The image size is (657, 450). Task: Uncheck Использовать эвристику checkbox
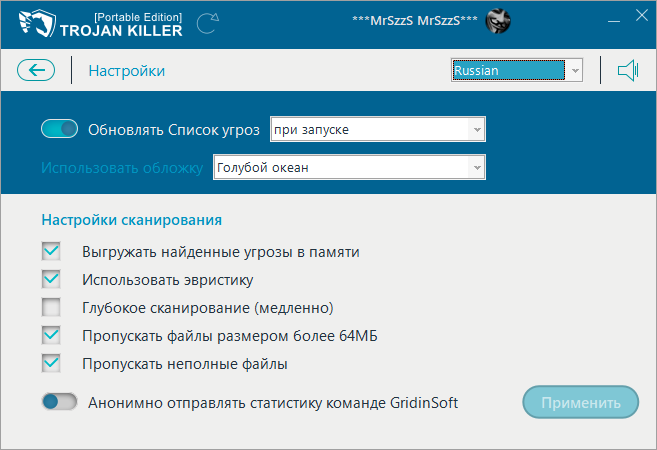pyautogui.click(x=51, y=279)
